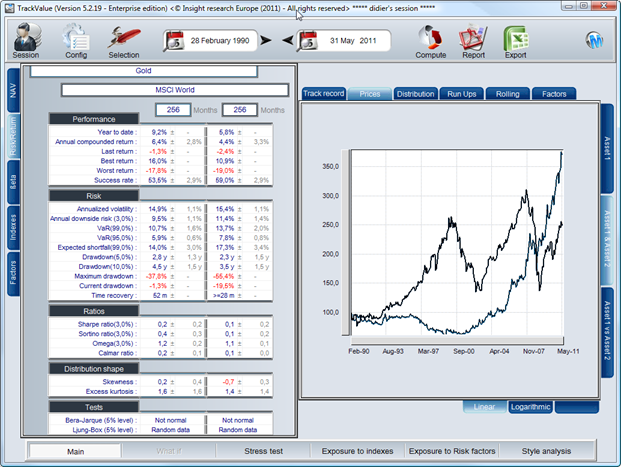The width and height of the screenshot is (621, 467).
Task: Open the Exposure to Risk factors tab
Action: (x=452, y=451)
